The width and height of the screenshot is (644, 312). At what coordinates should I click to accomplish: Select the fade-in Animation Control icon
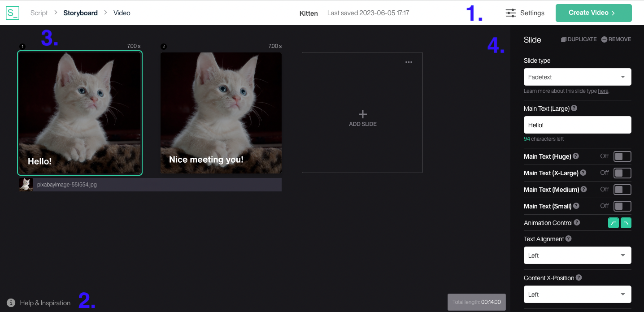pyautogui.click(x=613, y=223)
